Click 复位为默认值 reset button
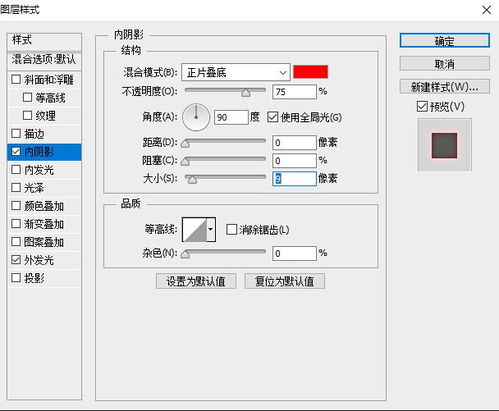This screenshot has width=499, height=411. [x=284, y=281]
